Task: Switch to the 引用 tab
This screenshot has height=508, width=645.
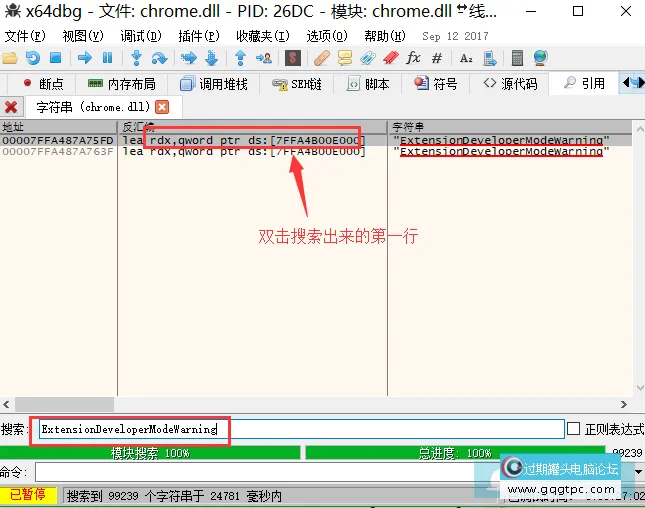Action: point(584,84)
